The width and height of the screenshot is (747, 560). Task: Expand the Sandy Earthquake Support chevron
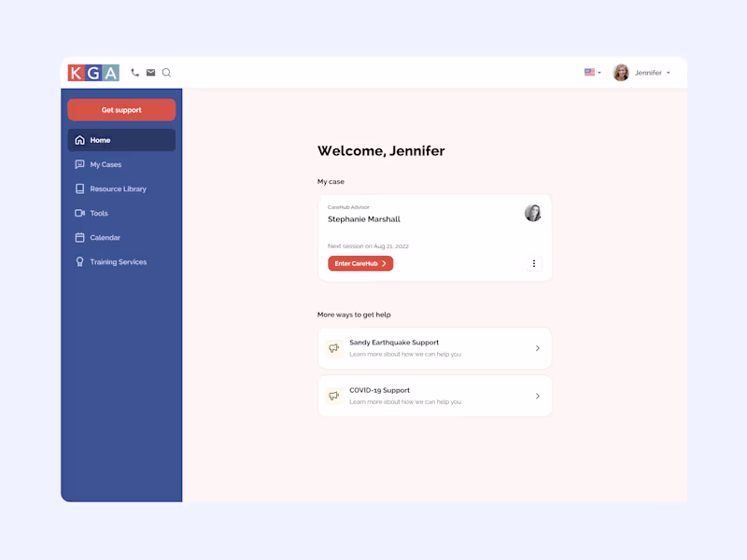coord(537,347)
